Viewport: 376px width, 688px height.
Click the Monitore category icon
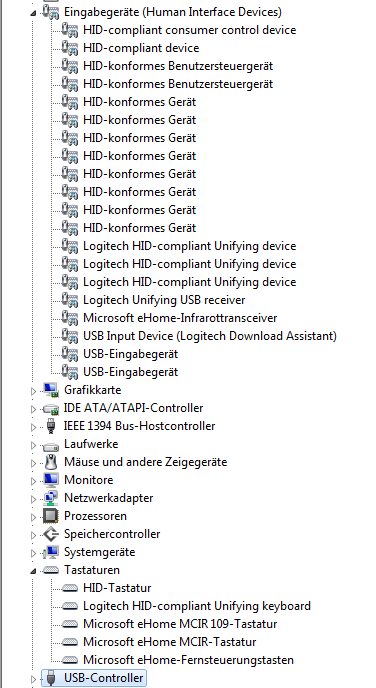coord(51,480)
